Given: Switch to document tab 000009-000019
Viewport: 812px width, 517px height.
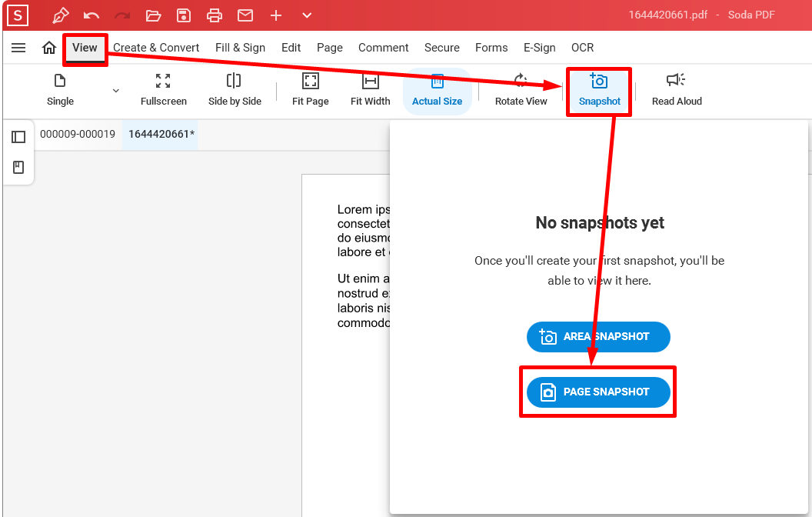Looking at the screenshot, I should point(78,134).
